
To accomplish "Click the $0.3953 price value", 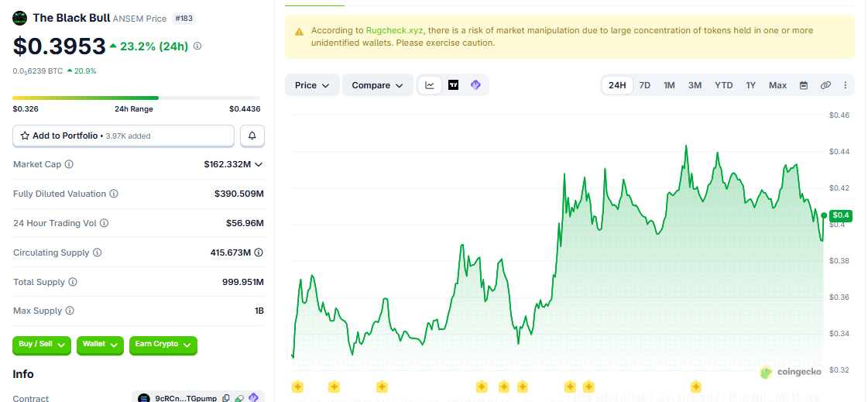I will [59, 46].
